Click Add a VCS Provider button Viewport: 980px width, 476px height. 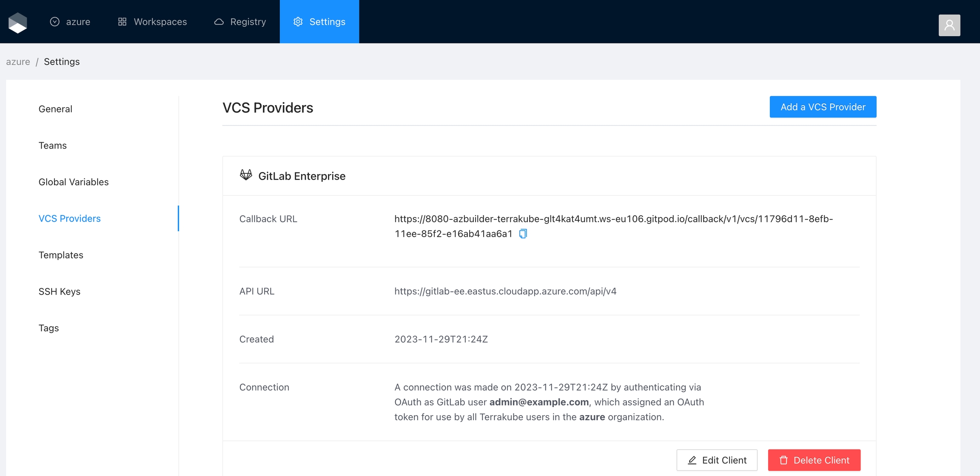pos(823,107)
